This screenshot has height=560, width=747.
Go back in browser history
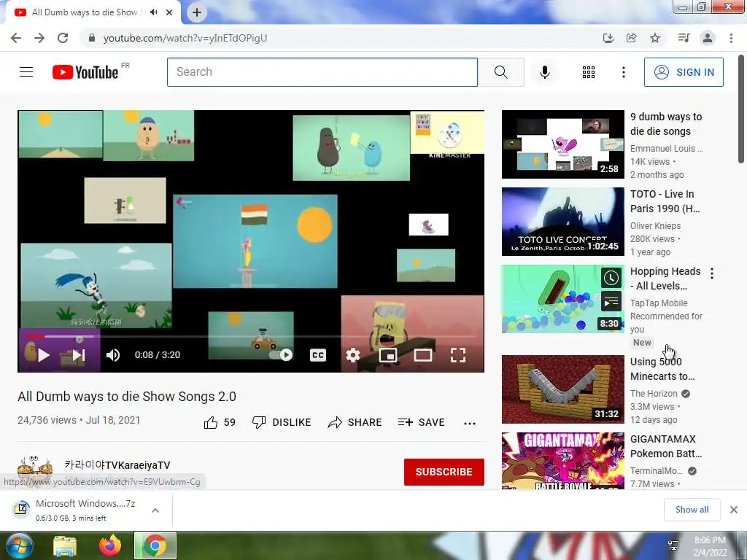point(16,38)
